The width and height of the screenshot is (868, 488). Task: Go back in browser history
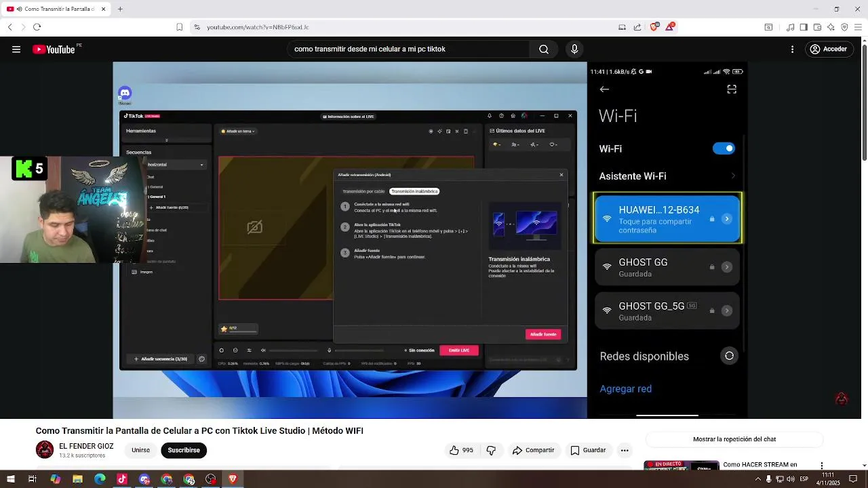9,27
